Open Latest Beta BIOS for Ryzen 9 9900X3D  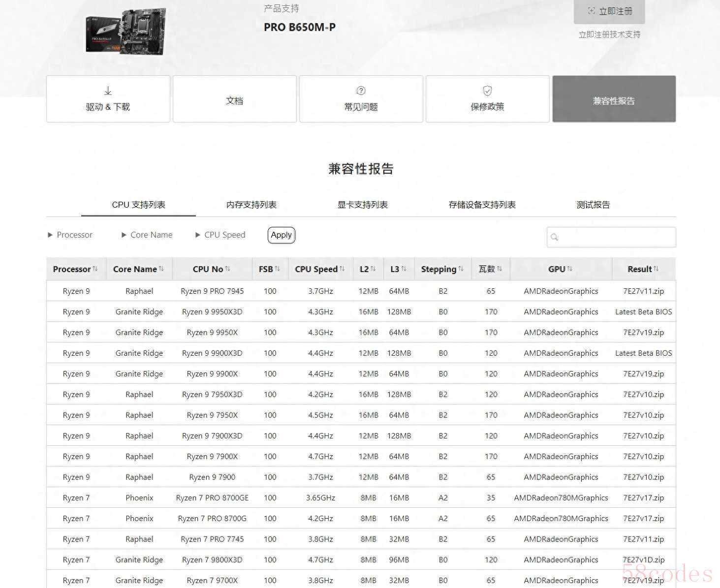coord(643,353)
